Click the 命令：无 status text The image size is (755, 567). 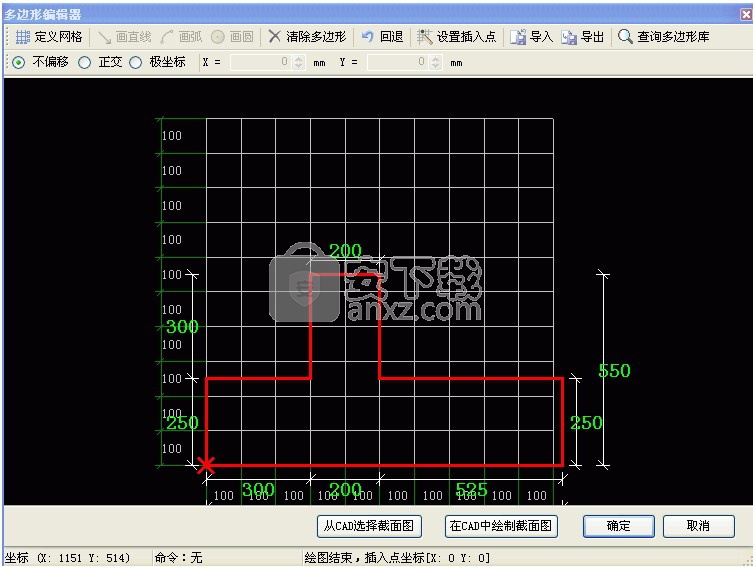point(178,558)
